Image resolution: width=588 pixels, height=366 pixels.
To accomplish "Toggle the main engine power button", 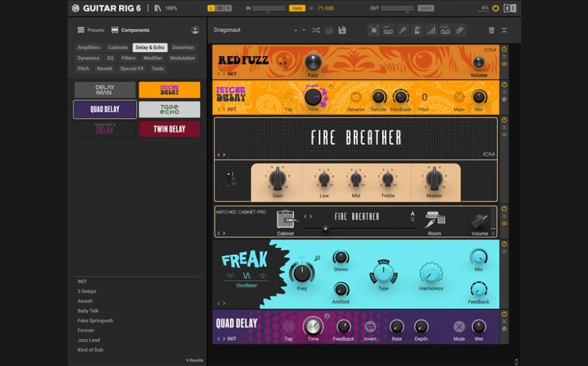I will coord(495,8).
